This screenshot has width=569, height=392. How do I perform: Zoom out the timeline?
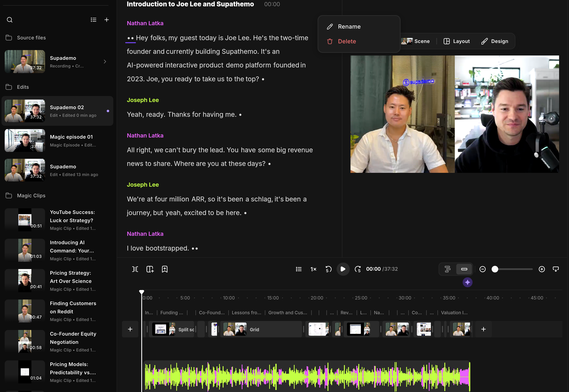482,269
